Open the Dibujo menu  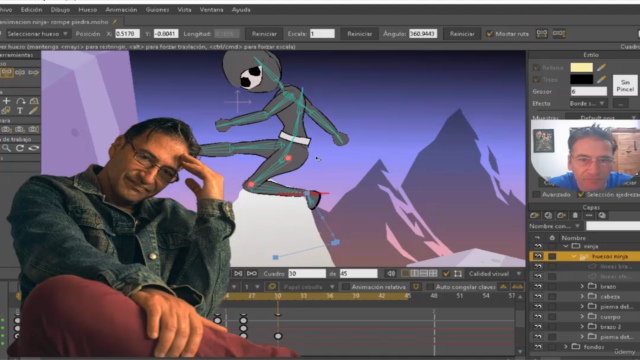pos(60,9)
